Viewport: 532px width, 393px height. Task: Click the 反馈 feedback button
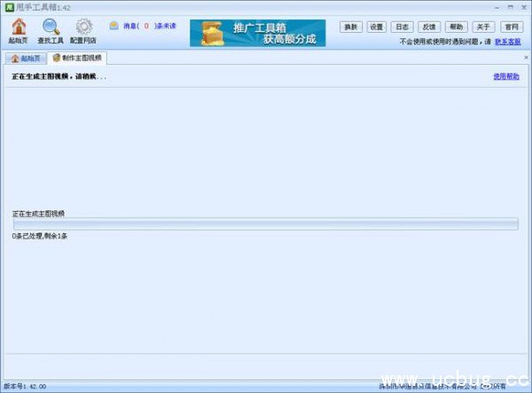point(429,27)
